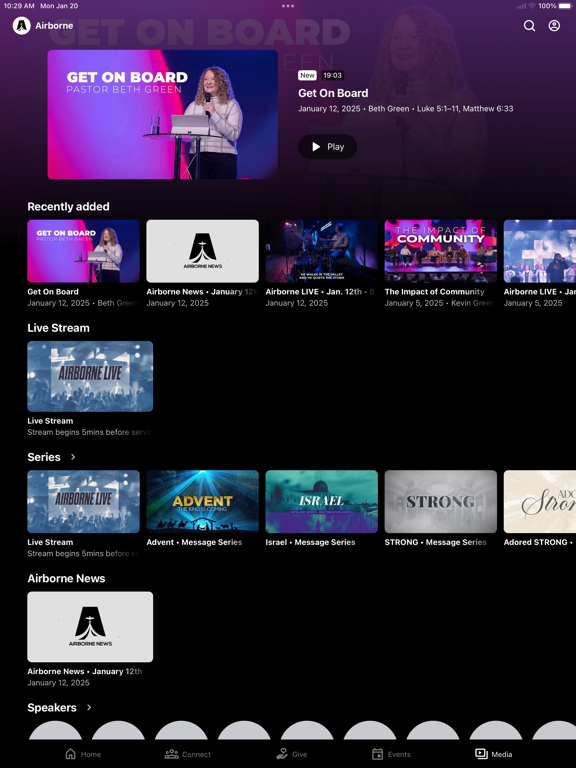Open Live Stream series in Series row

click(x=83, y=502)
